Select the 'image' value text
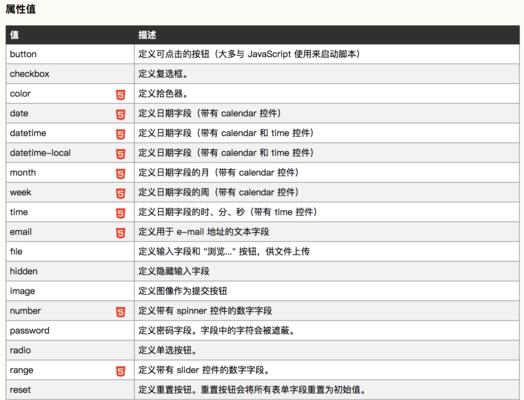The width and height of the screenshot is (524, 400). [22, 291]
